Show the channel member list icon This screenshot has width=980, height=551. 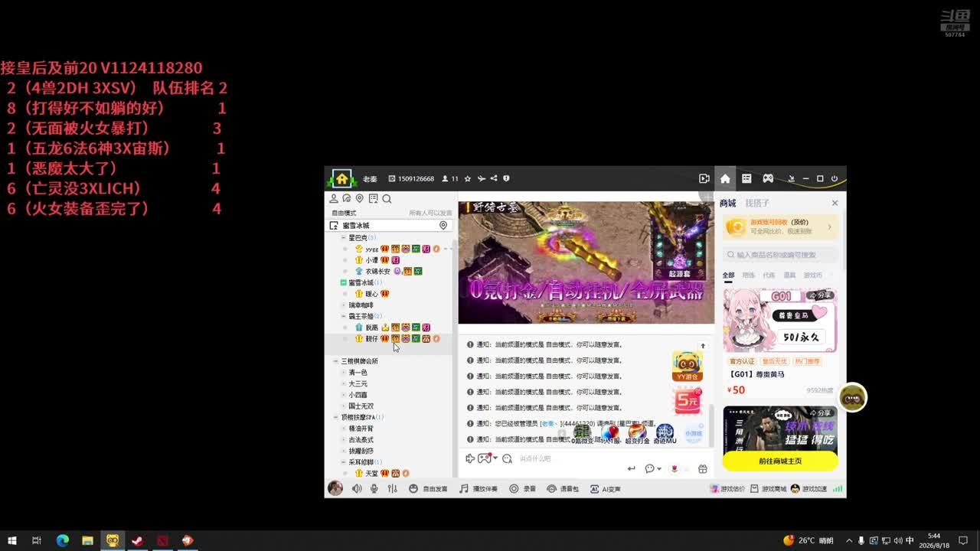tap(334, 199)
